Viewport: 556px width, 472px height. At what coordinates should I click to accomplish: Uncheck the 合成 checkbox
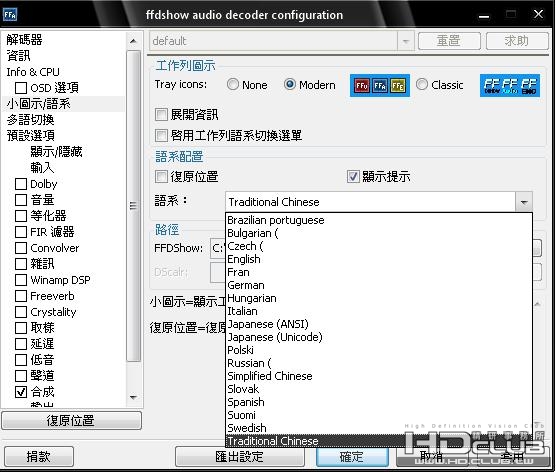[21, 392]
